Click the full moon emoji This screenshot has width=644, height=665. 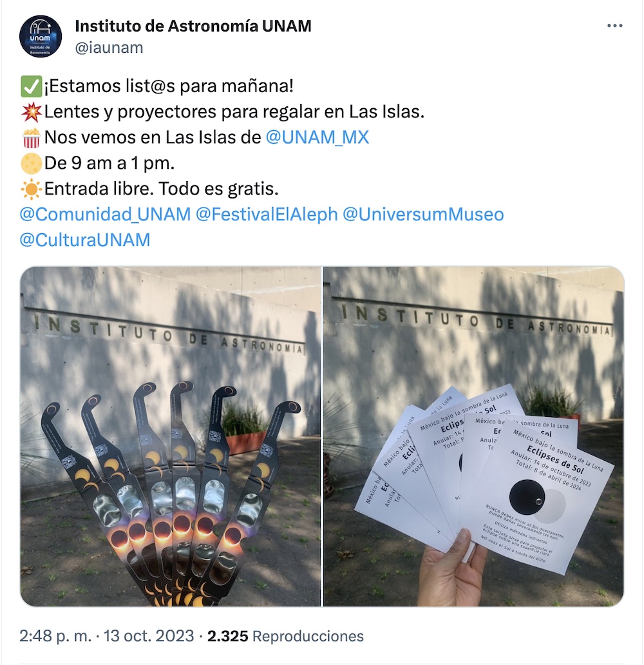(32, 163)
